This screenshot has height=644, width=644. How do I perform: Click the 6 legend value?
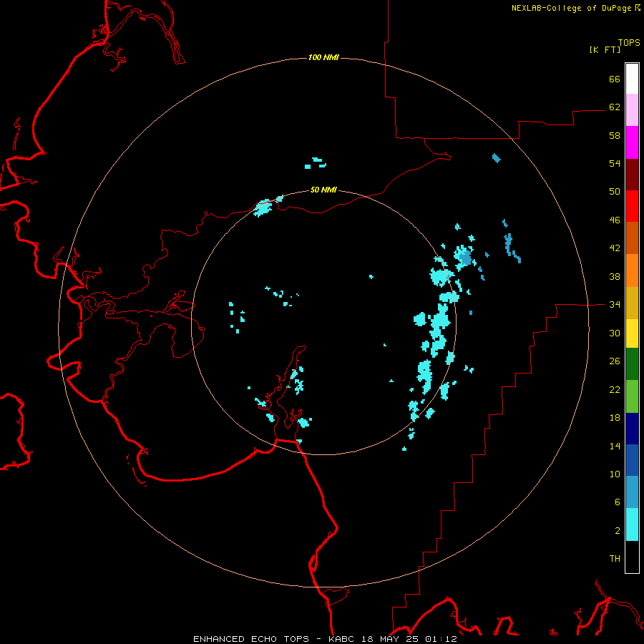point(618,502)
